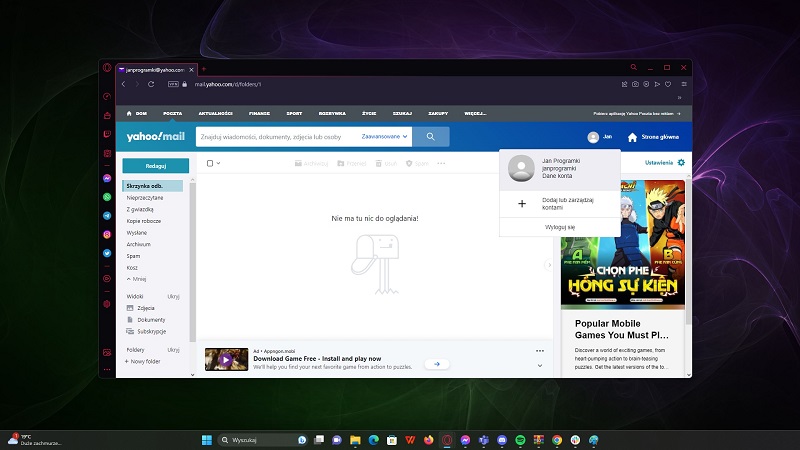
Task: Open ad options three dots
Action: click(540, 351)
